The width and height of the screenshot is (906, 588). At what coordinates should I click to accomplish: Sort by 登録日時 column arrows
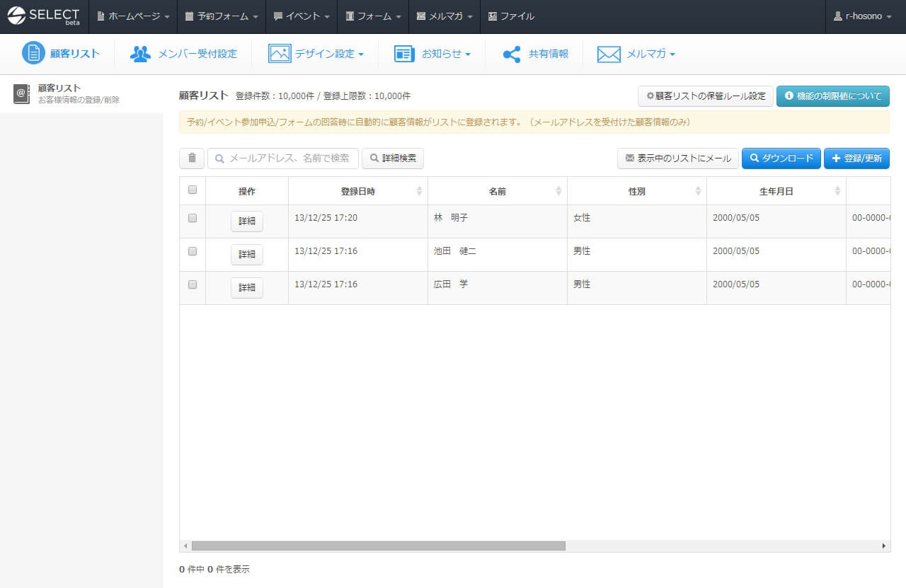pyautogui.click(x=419, y=191)
